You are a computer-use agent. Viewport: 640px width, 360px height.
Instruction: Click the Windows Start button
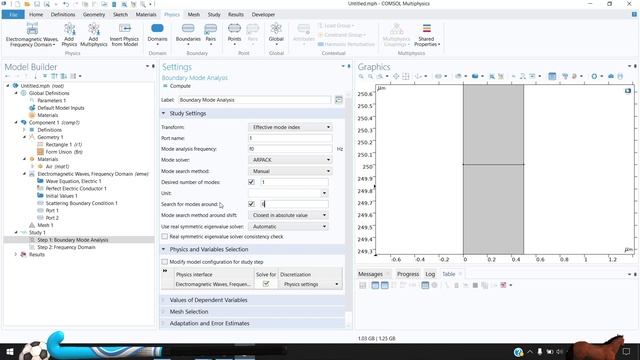point(9,351)
